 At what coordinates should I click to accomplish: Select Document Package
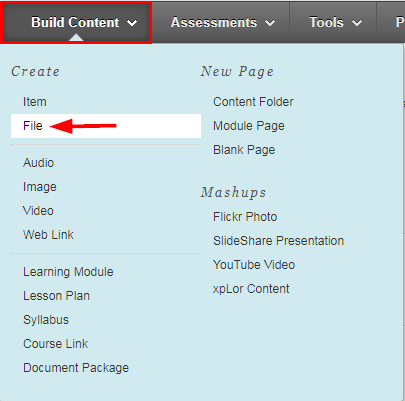click(76, 368)
